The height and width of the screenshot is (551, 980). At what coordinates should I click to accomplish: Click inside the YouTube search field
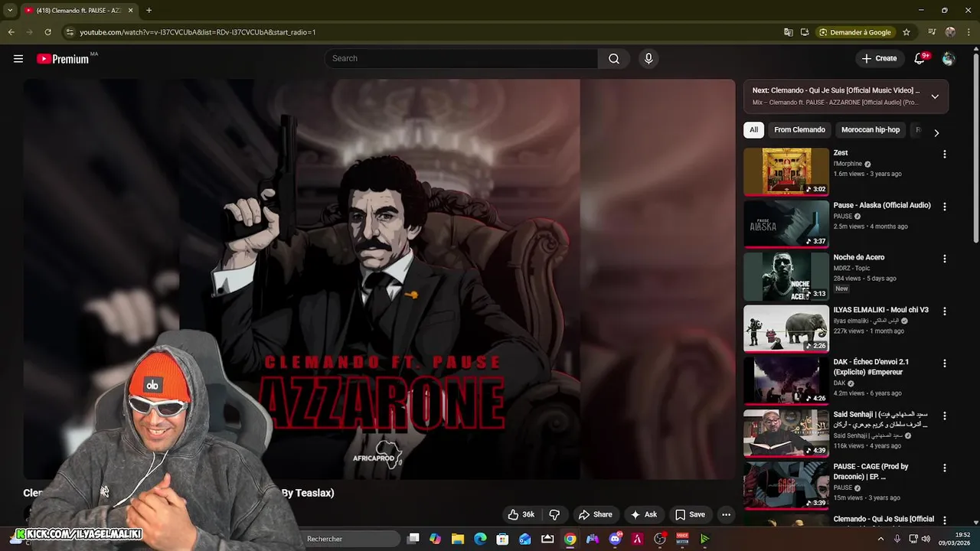click(x=461, y=59)
